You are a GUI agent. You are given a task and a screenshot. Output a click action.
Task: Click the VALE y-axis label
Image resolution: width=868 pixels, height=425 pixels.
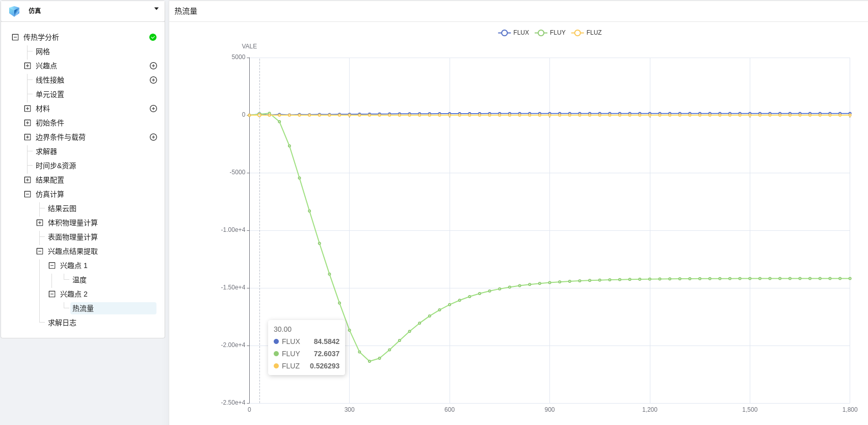[x=249, y=46]
